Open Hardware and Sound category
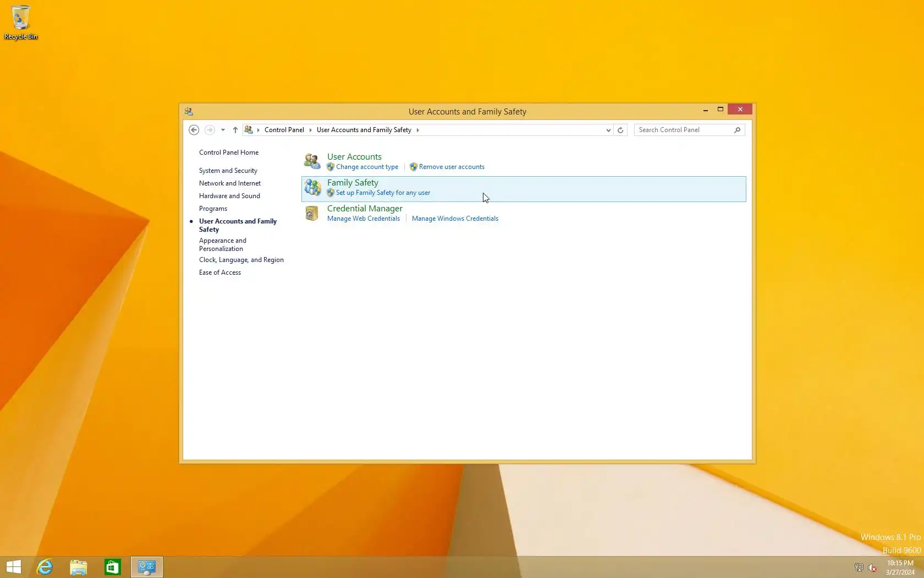924x578 pixels. [229, 196]
